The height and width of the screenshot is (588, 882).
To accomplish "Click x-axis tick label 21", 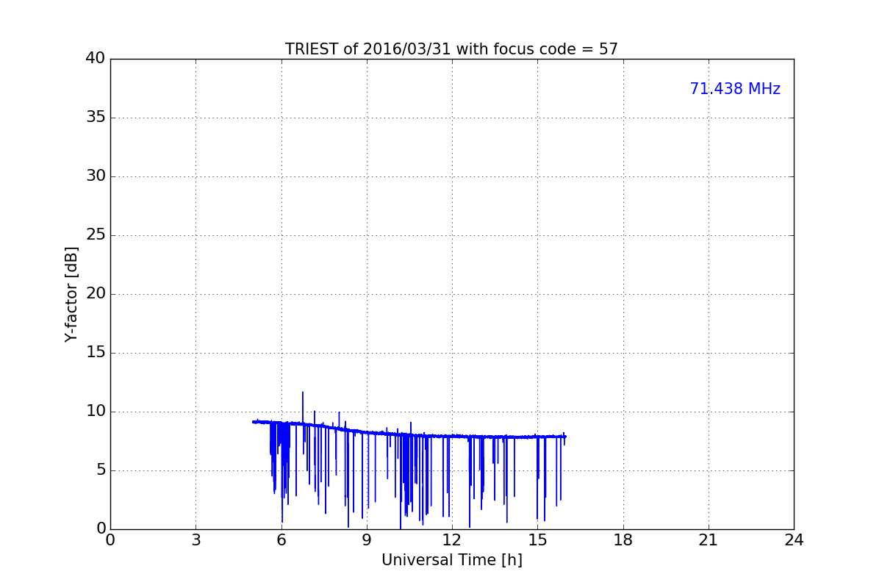I will point(709,540).
